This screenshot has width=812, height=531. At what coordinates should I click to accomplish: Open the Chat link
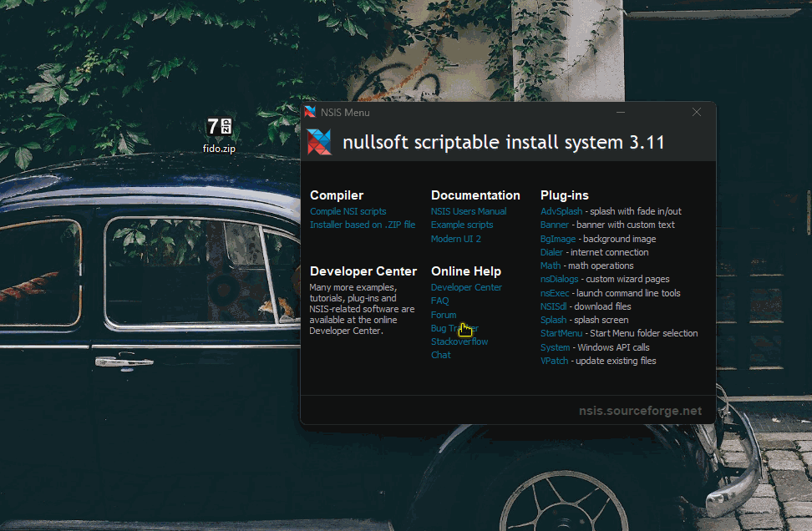point(441,355)
